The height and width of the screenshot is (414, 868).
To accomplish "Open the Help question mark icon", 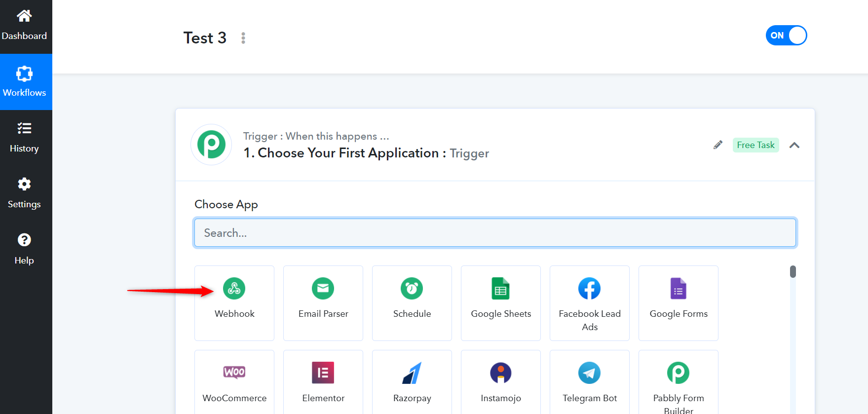I will [x=24, y=240].
